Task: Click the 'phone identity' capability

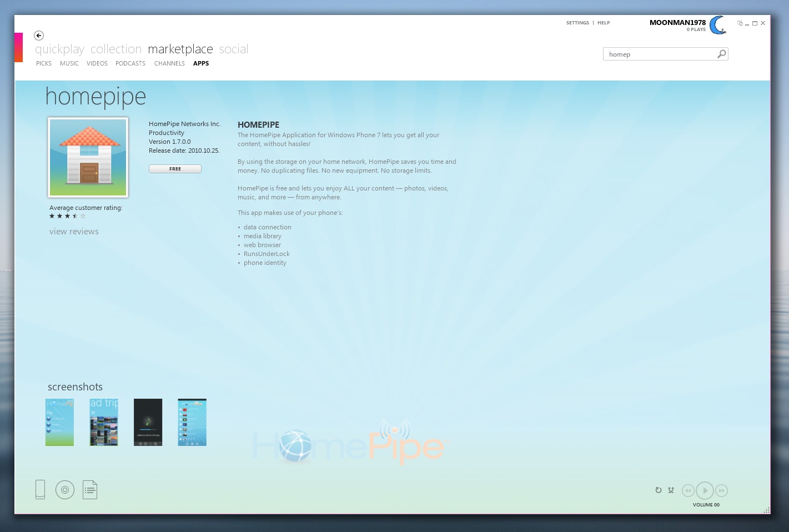Action: point(265,263)
